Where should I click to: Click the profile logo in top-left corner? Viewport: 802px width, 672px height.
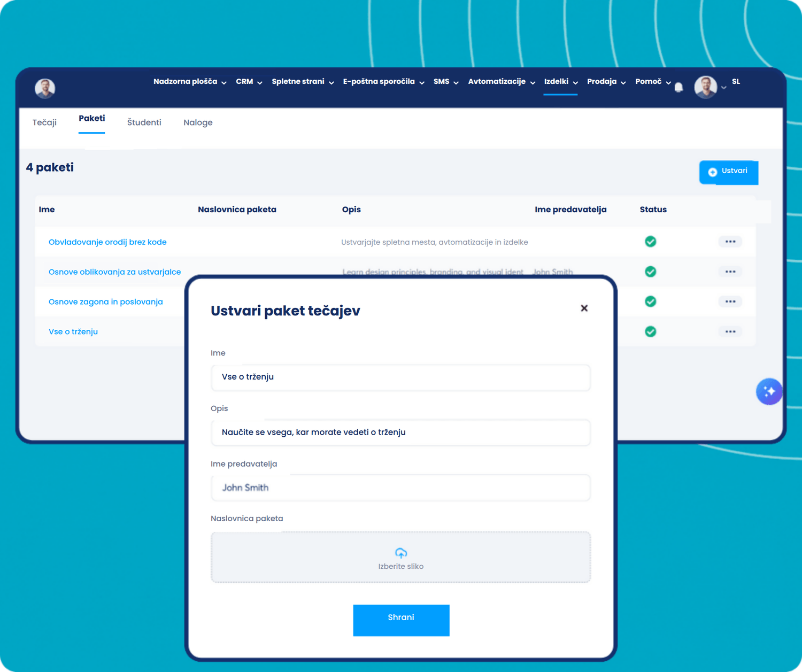[x=45, y=88]
